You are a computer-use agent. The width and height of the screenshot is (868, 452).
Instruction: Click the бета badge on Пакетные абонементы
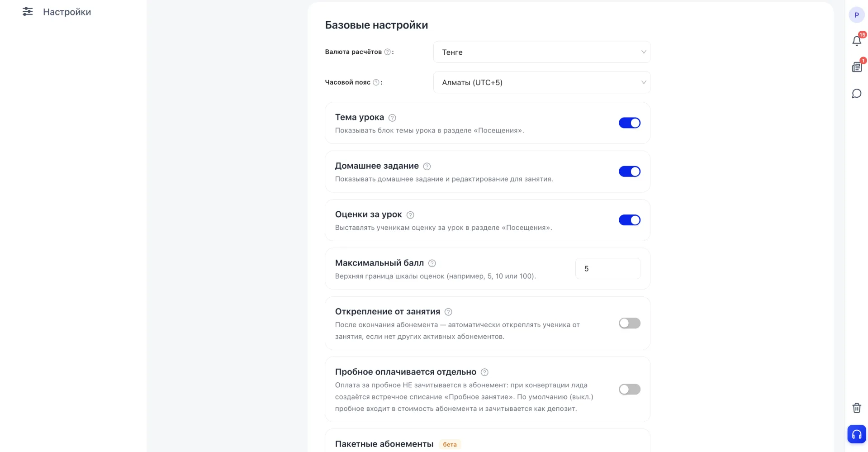pos(450,444)
